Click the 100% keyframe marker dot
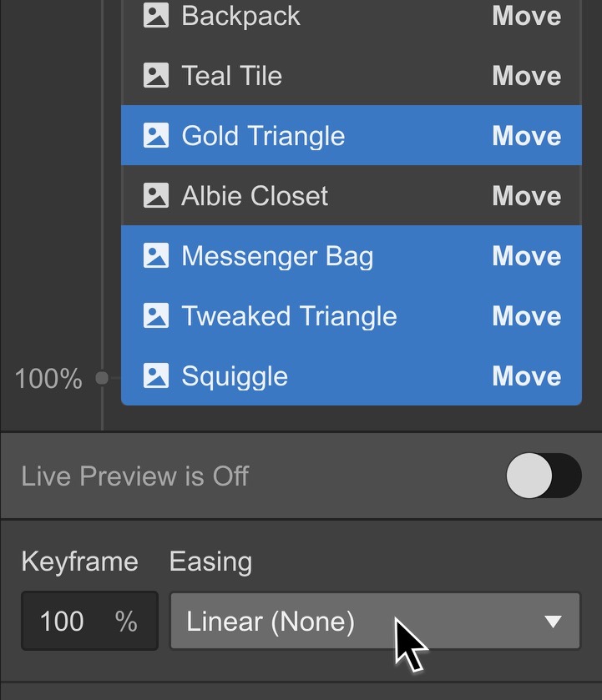Image resolution: width=602 pixels, height=700 pixels. click(102, 378)
